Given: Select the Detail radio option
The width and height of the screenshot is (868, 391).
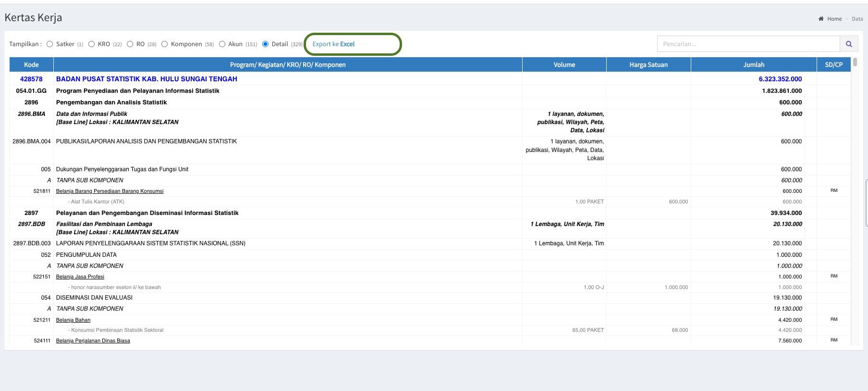Looking at the screenshot, I should pos(265,44).
